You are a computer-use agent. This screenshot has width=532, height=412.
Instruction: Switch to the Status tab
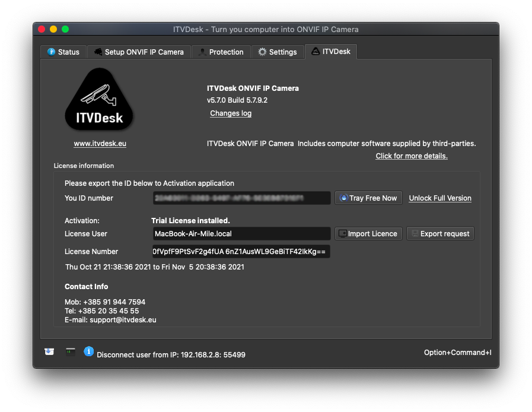63,52
